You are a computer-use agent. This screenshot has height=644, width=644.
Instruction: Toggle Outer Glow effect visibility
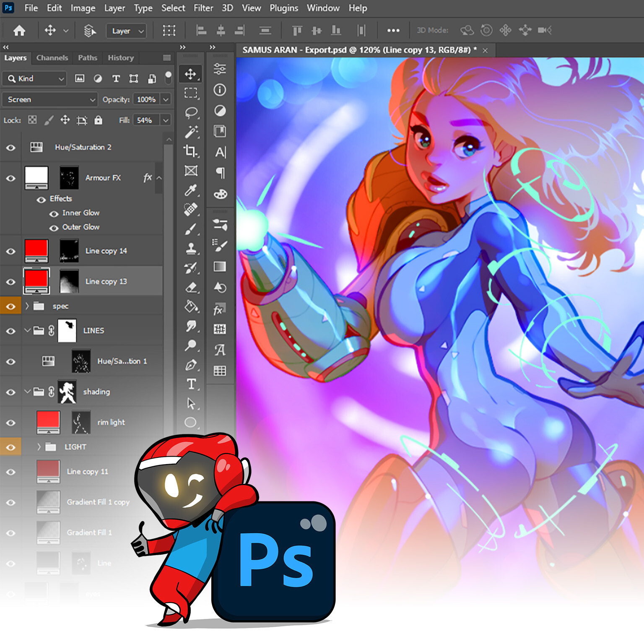[x=54, y=228]
